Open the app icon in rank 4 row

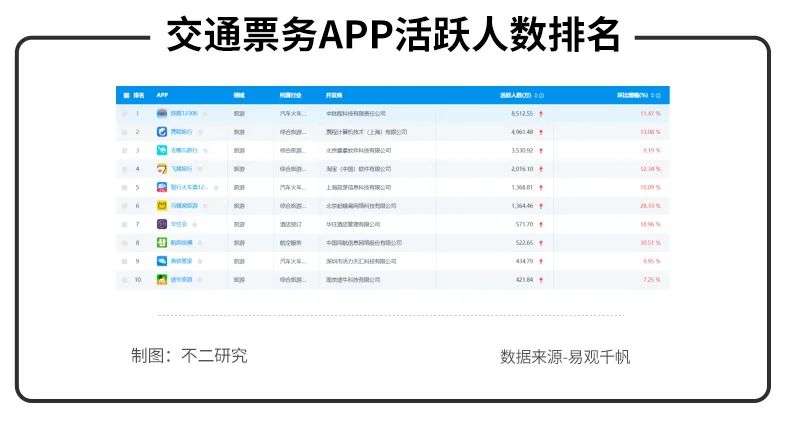162,169
